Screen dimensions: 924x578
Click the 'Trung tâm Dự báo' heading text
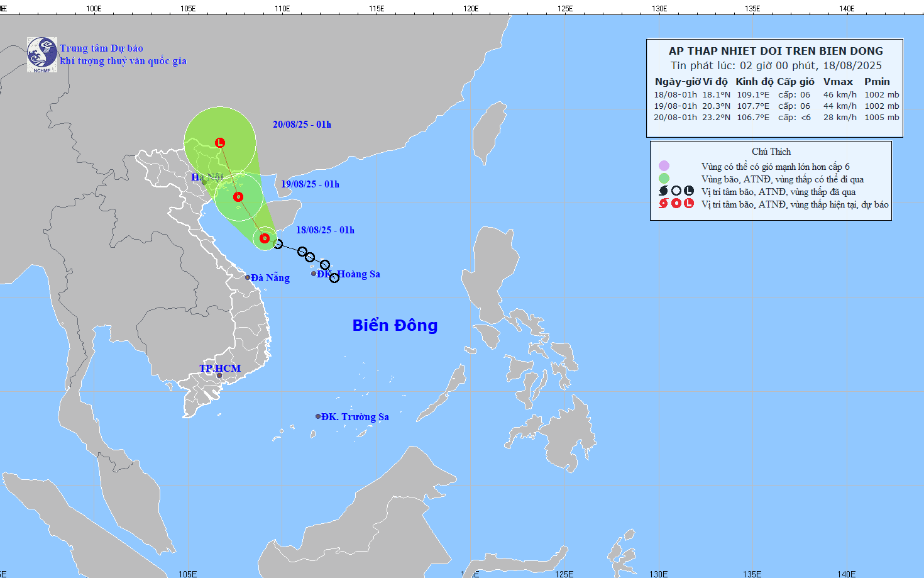[101, 48]
